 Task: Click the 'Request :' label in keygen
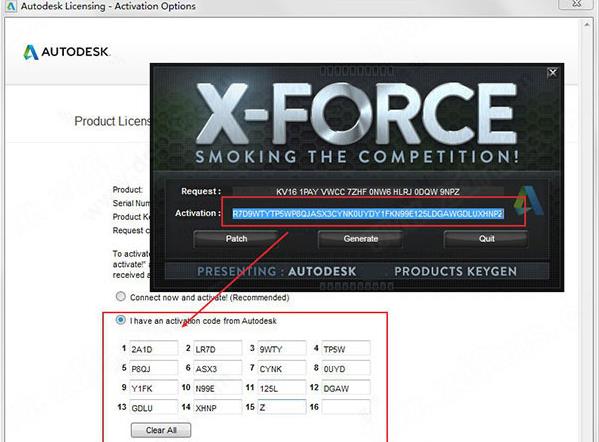coord(201,191)
